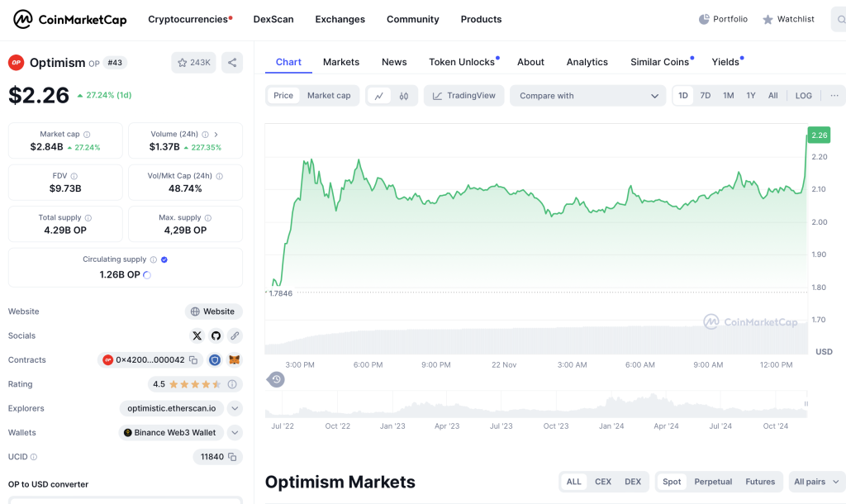Click Circulating supply info icon

[153, 259]
